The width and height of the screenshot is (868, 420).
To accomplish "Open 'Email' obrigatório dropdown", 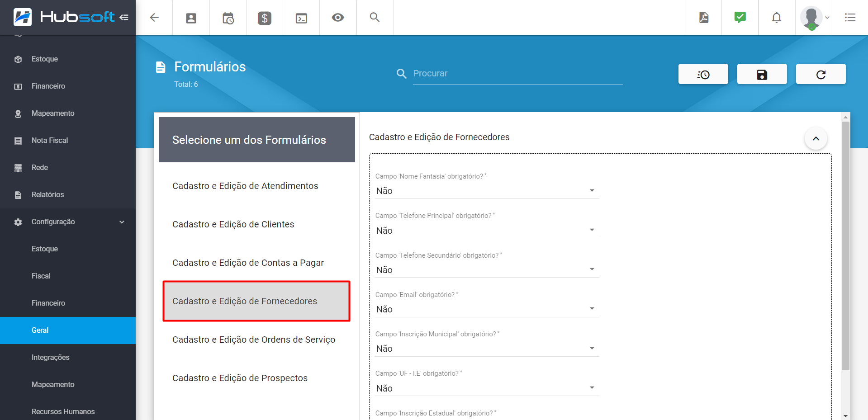I will [487, 309].
